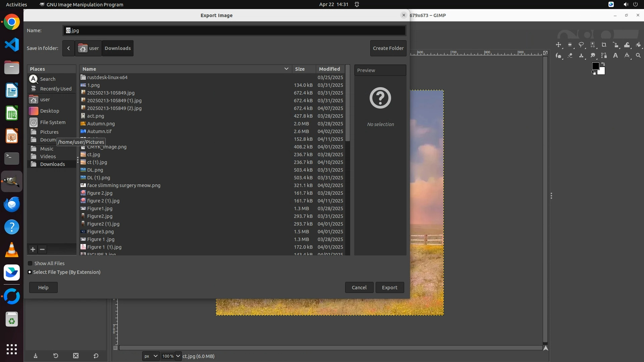Open the 100% zoom level dropdown
Viewport: 644px width, 362px height.
tap(178, 356)
